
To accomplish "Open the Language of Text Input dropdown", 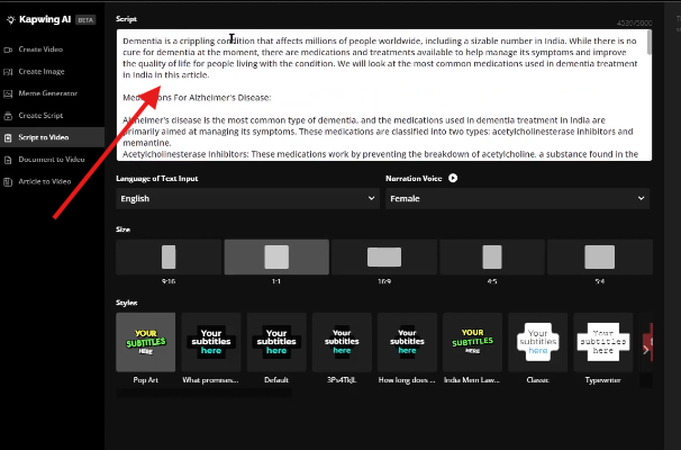I will click(x=248, y=199).
